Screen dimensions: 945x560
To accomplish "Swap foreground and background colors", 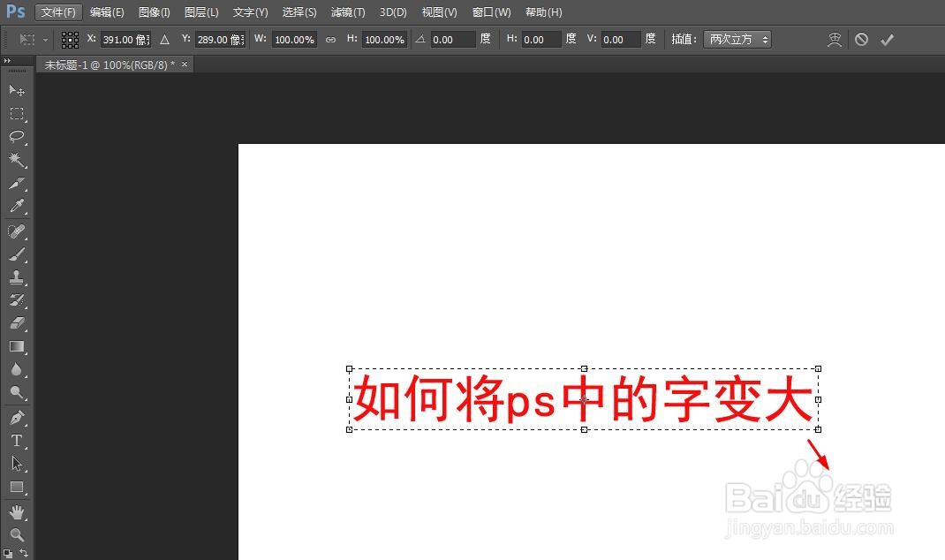I will pyautogui.click(x=24, y=552).
